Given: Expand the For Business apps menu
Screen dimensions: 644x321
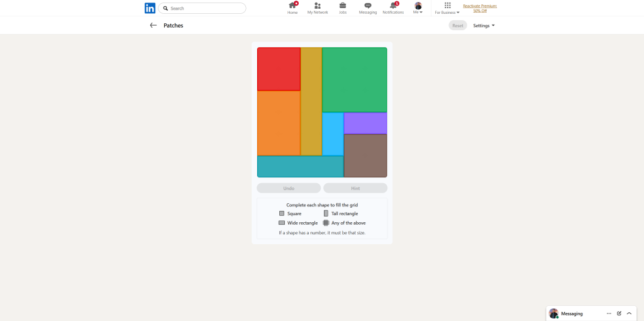Looking at the screenshot, I should click(x=447, y=8).
